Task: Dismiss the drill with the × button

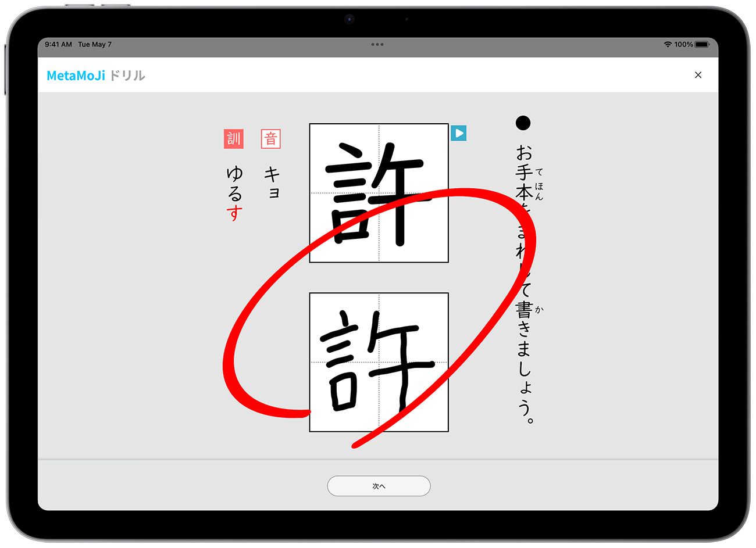Action: [x=698, y=75]
